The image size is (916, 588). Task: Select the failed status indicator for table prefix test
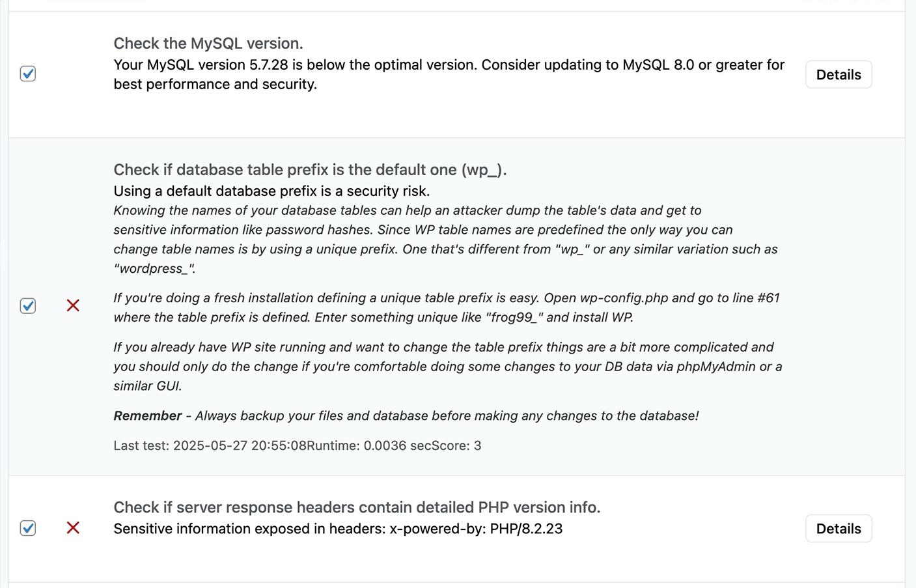pos(72,305)
